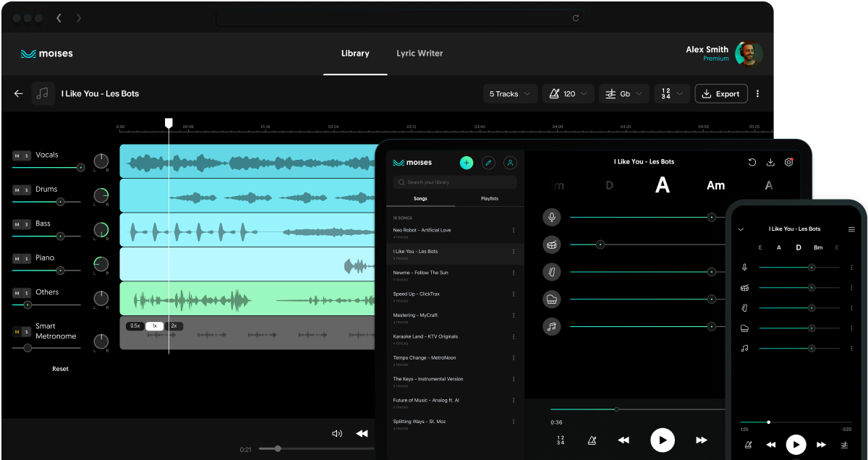Screen dimensions: 868x460
Task: Open the three-dot menu next to Export
Action: [757, 94]
